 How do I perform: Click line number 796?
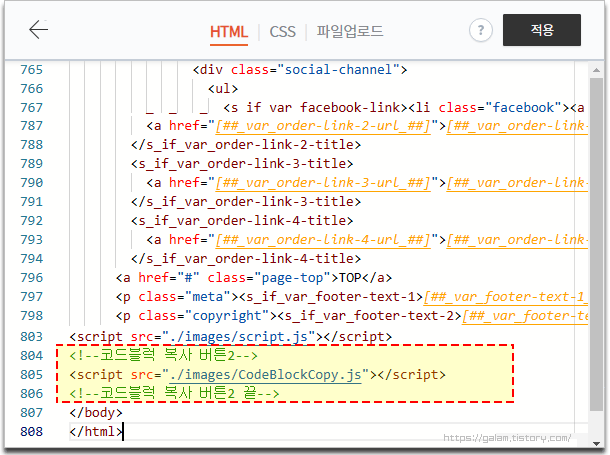(x=32, y=278)
